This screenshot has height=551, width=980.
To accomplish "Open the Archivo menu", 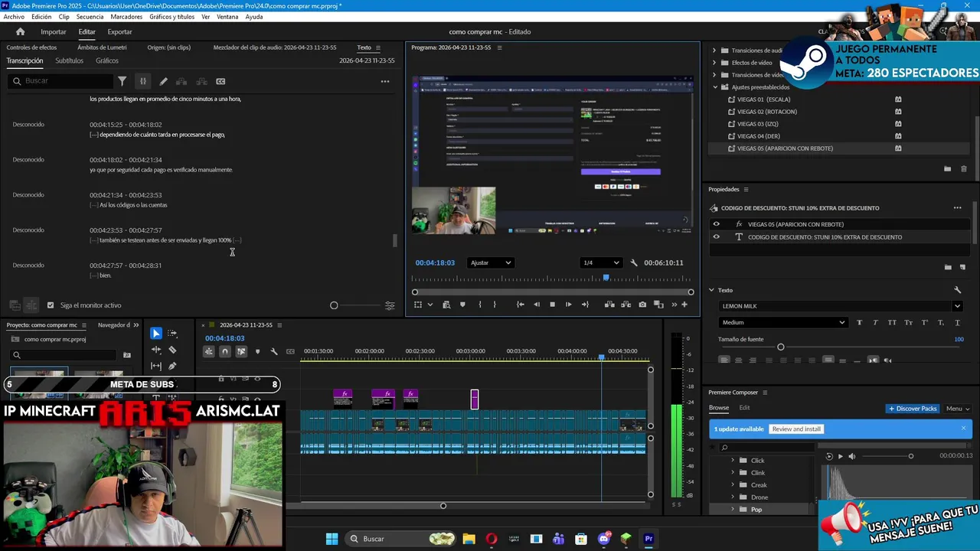I will click(x=14, y=16).
